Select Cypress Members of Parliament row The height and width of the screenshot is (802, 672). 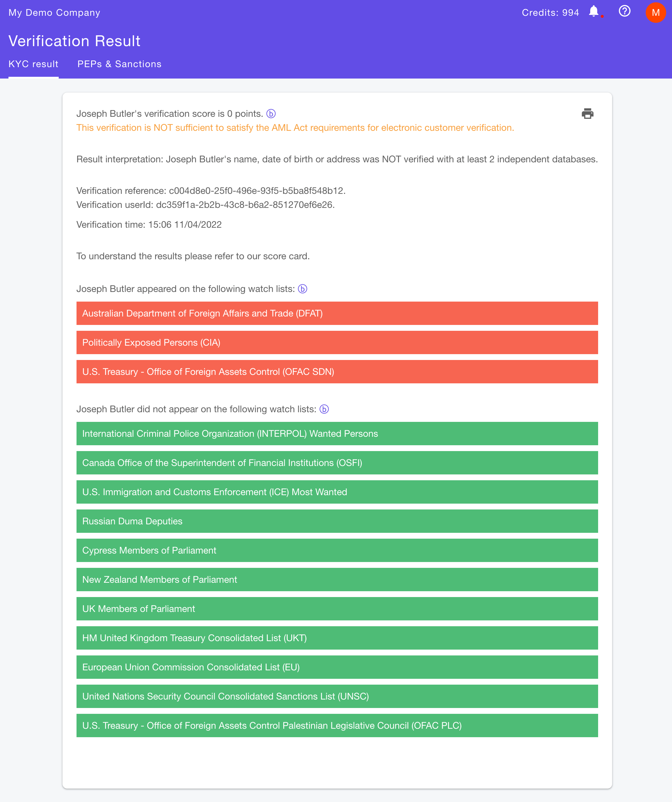point(337,551)
